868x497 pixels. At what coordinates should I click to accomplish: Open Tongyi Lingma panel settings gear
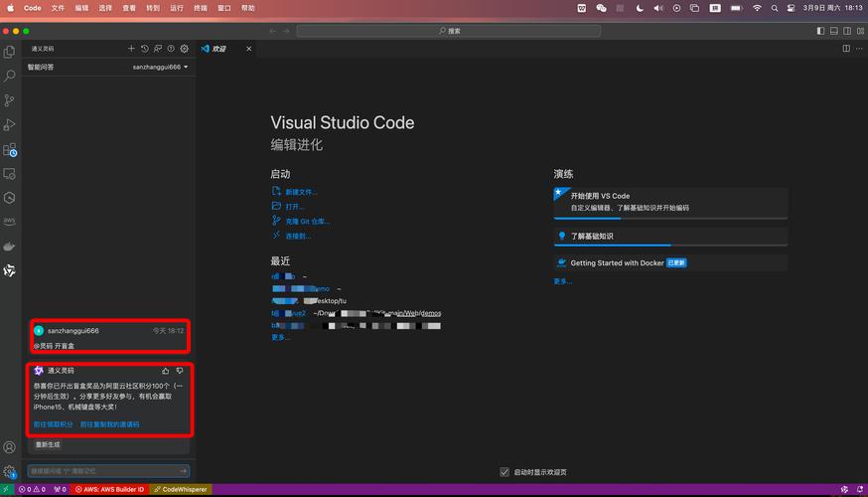pyautogui.click(x=185, y=49)
